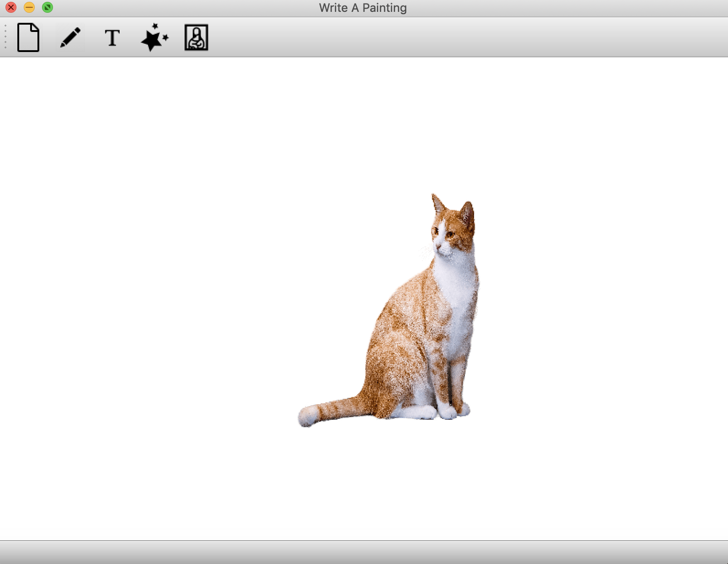Open the Mona Lisa portrait painting tool
This screenshot has height=564, width=728.
(196, 37)
